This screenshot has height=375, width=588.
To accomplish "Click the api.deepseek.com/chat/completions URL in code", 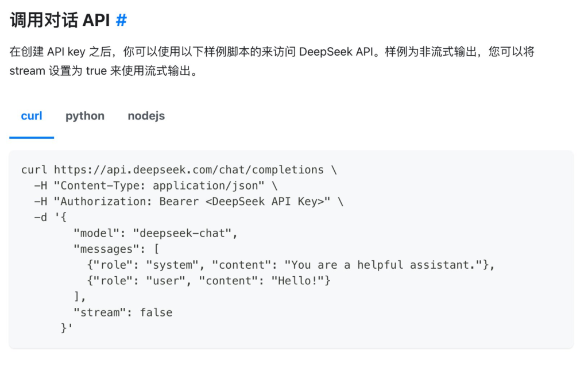I will [x=188, y=170].
